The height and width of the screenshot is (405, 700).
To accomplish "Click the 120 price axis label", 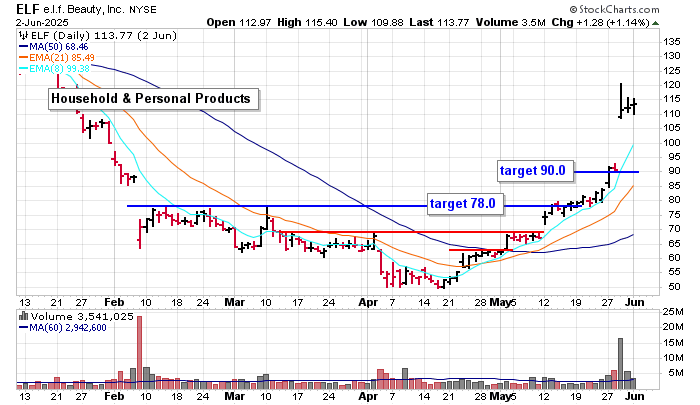I will point(671,85).
